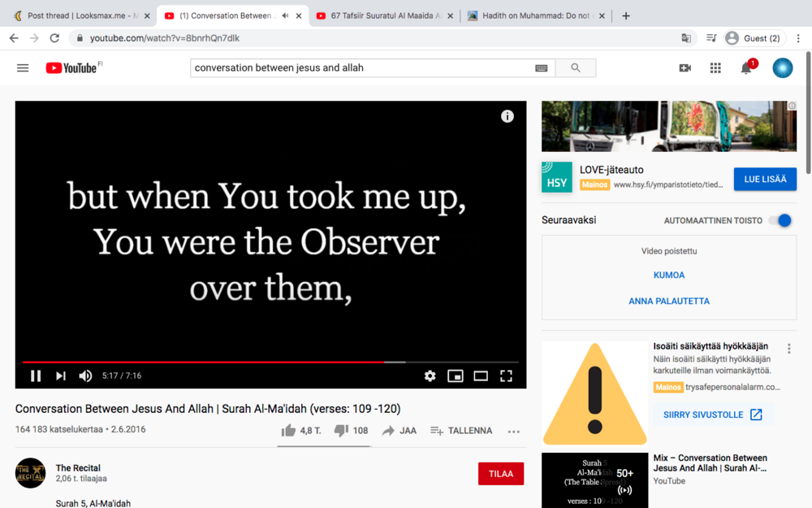Toggle Automaattinen toisto autoplay switch
The height and width of the screenshot is (508, 812).
pyautogui.click(x=782, y=220)
